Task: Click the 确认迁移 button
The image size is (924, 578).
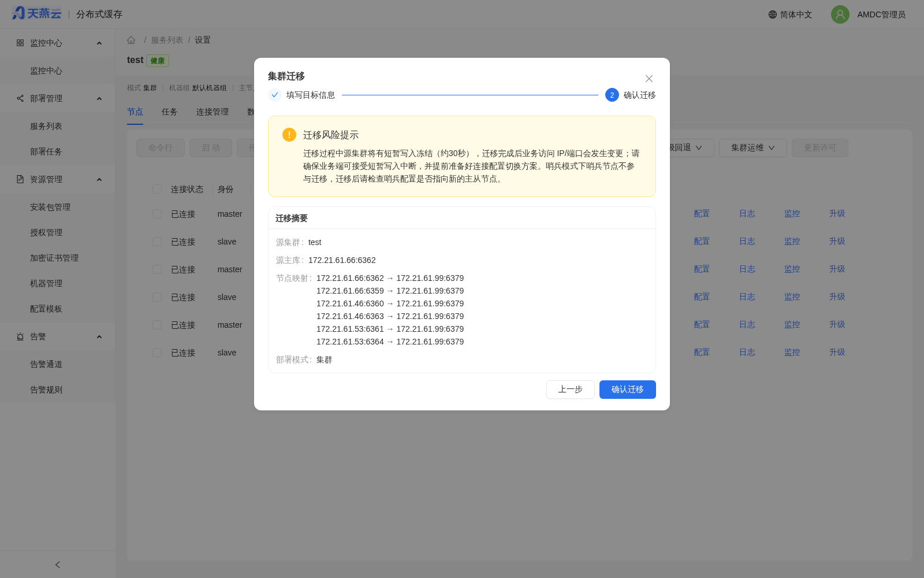Action: pyautogui.click(x=628, y=390)
